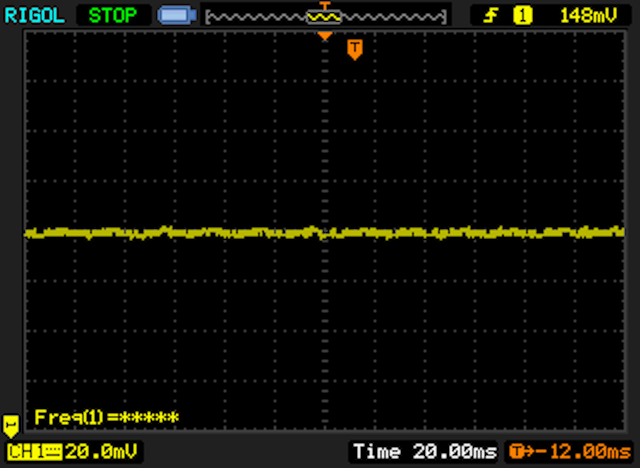Click the yellow channel 1 ground marker

(11, 424)
